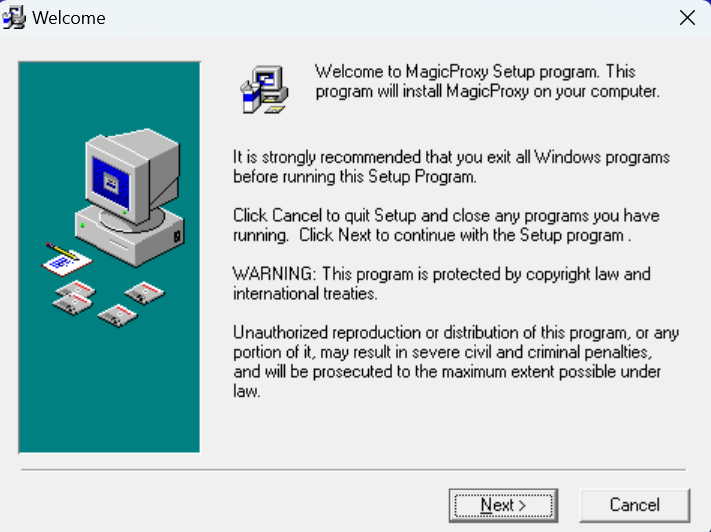The height and width of the screenshot is (532, 711).
Task: Click the horizontal separator line above the buttons
Action: [353, 470]
